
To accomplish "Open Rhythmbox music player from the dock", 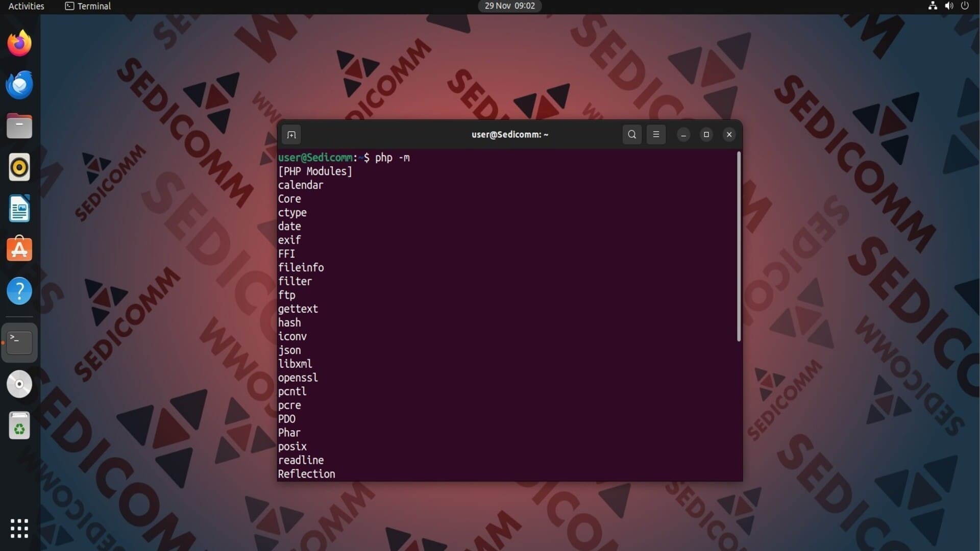I will click(x=19, y=167).
